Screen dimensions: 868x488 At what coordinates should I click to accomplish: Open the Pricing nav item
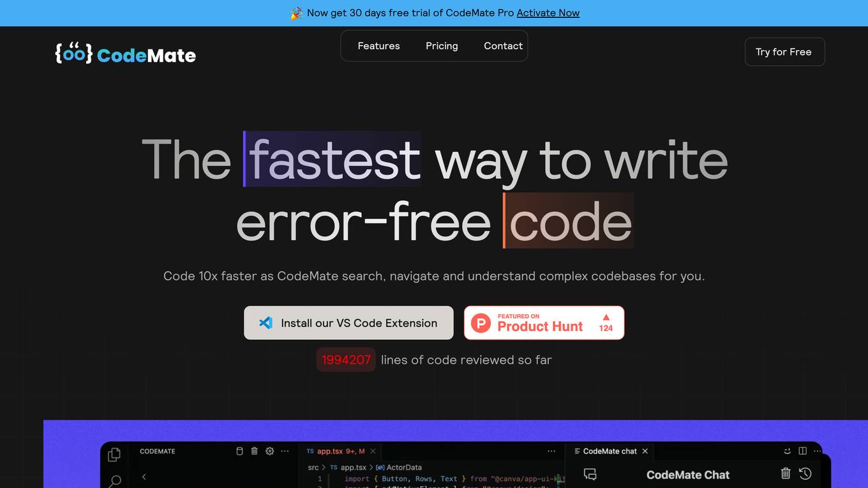point(442,46)
